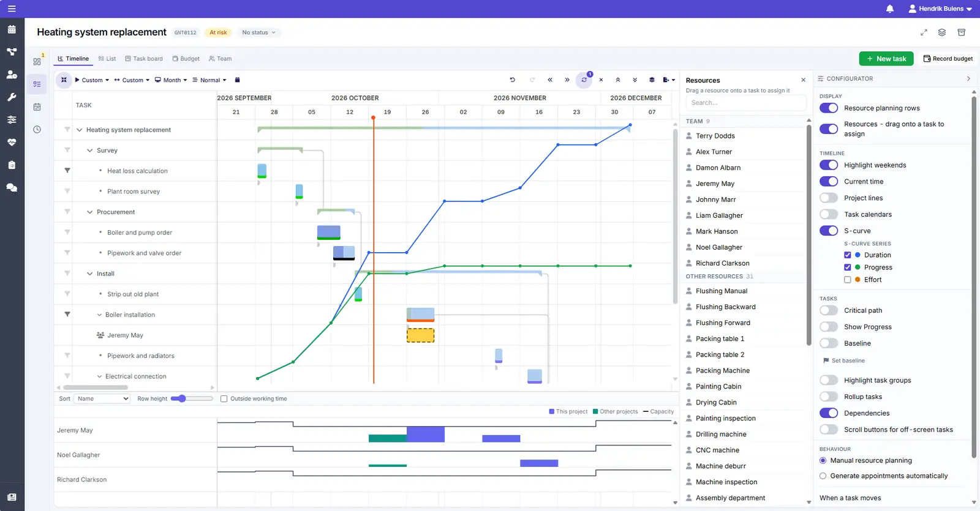Collapse all rows with double-up chevrons
Viewport: 980px width, 511px height.
(618, 80)
